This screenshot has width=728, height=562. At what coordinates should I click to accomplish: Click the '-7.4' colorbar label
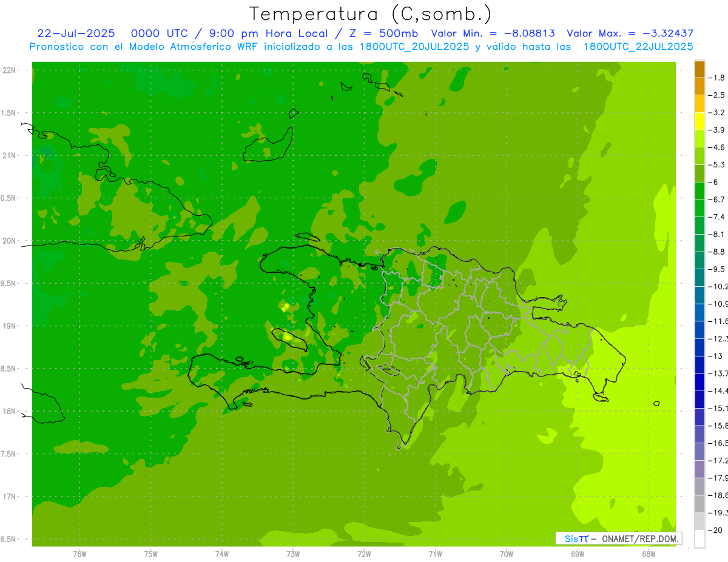pos(718,217)
